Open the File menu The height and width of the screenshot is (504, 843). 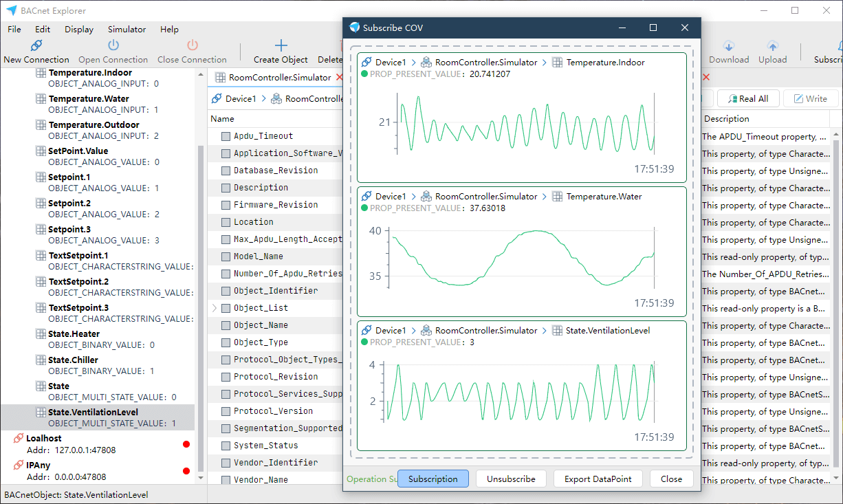click(14, 30)
